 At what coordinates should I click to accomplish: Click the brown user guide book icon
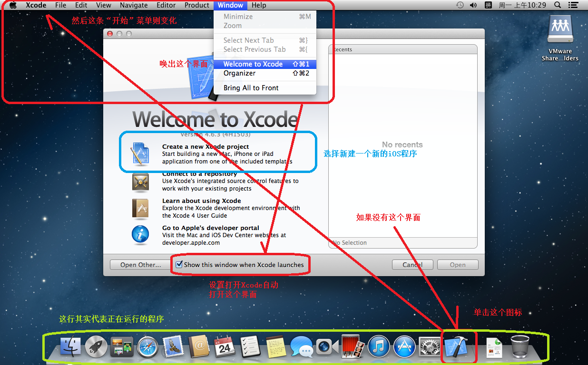pyautogui.click(x=140, y=208)
